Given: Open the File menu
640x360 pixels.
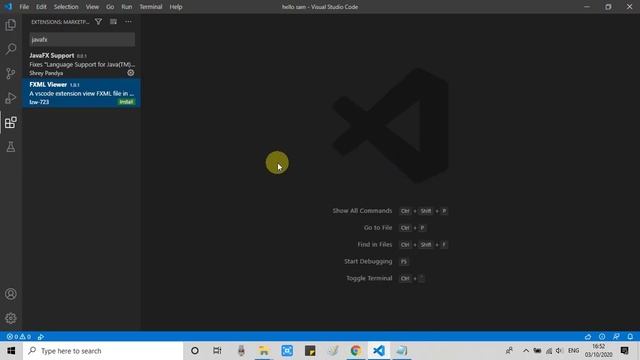Looking at the screenshot, I should pos(24,7).
